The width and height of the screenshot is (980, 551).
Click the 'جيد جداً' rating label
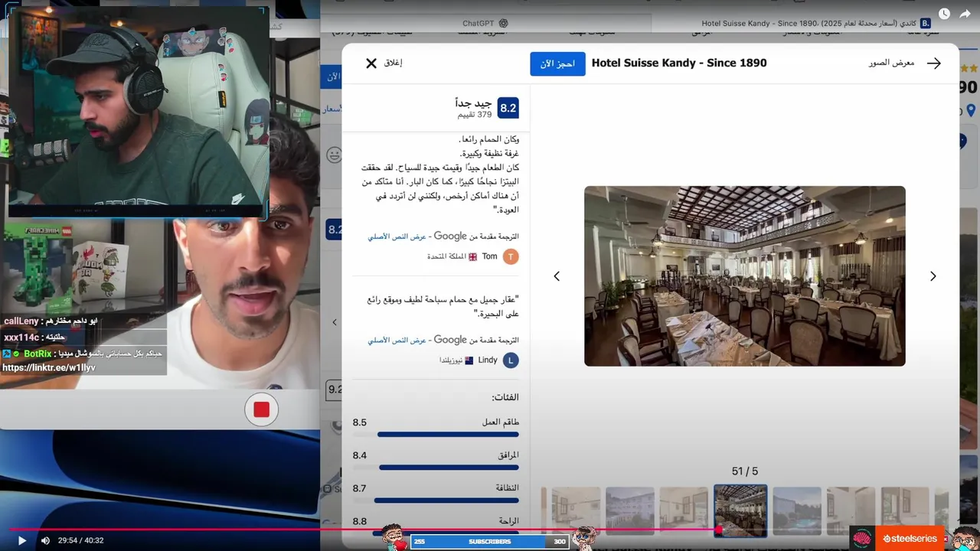(473, 103)
